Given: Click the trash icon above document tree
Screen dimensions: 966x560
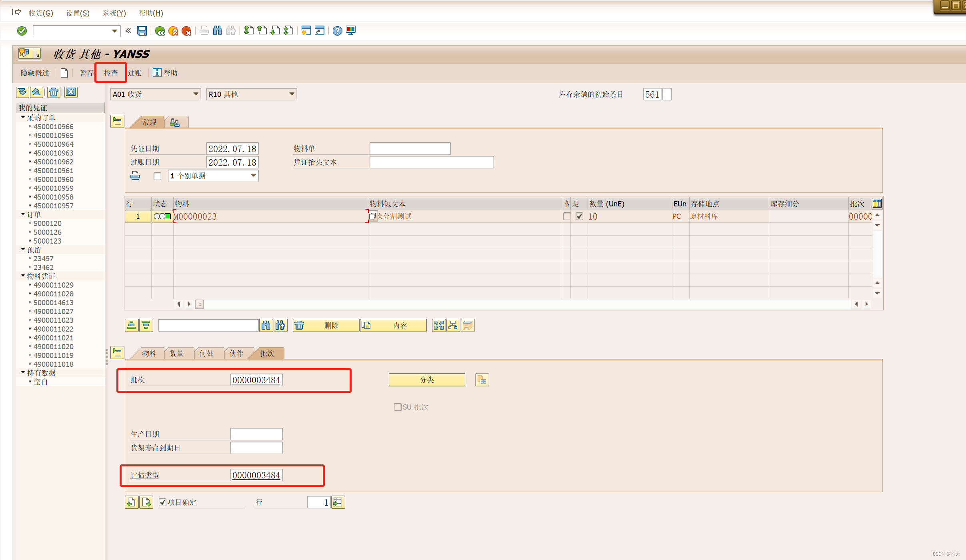Looking at the screenshot, I should (x=53, y=92).
